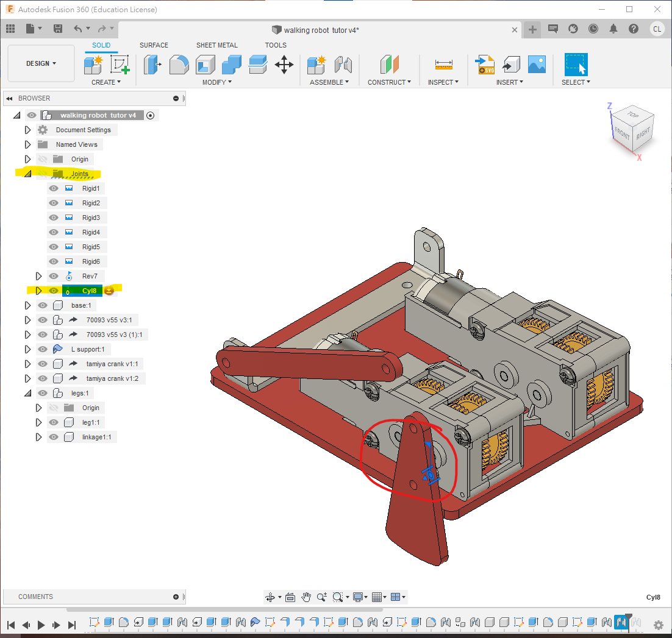Click the Insert SVG icon

click(485, 64)
